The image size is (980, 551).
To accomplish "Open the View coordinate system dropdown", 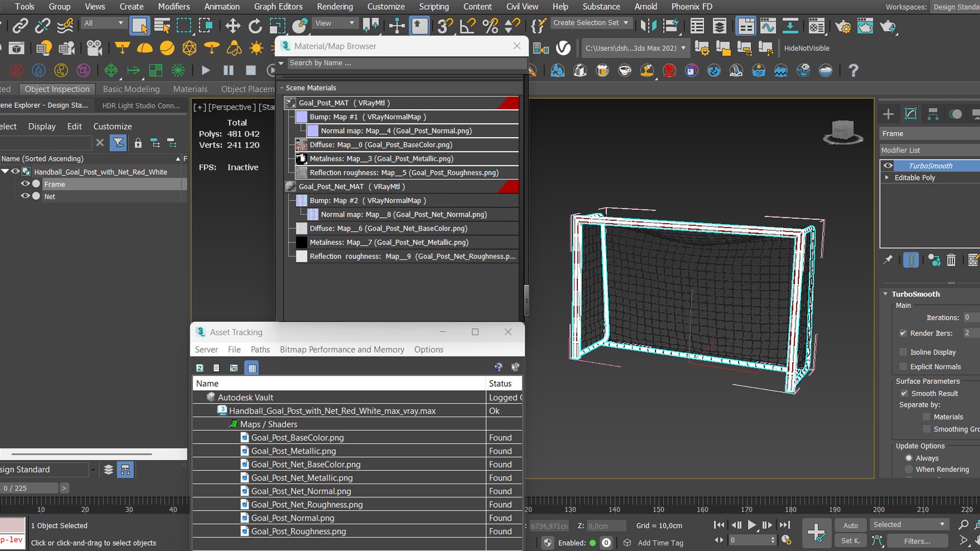I will (334, 23).
